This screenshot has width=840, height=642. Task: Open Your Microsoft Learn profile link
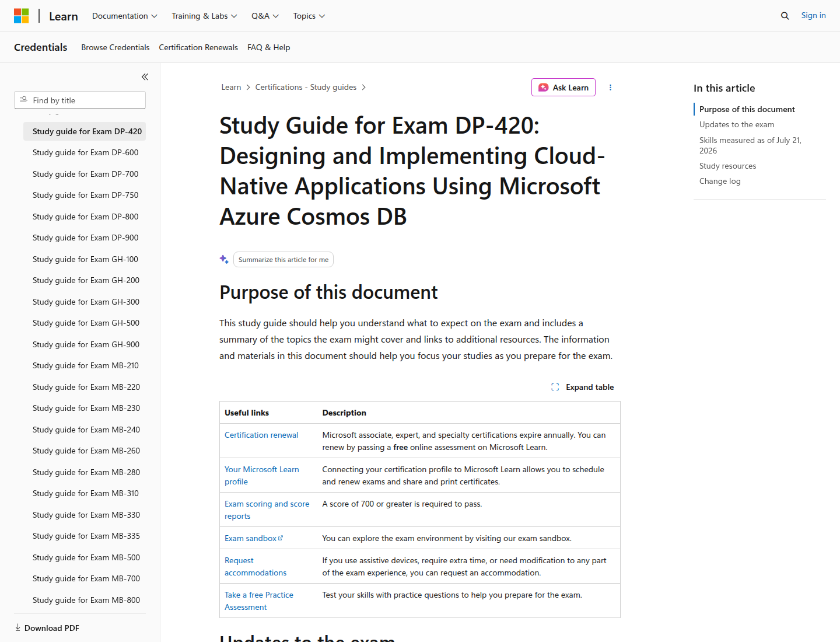point(262,476)
